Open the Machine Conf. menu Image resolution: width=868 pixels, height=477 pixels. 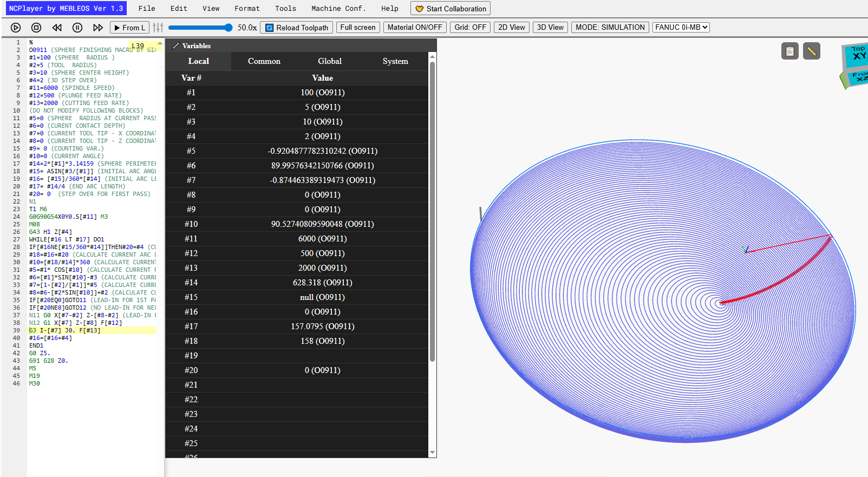coord(338,8)
